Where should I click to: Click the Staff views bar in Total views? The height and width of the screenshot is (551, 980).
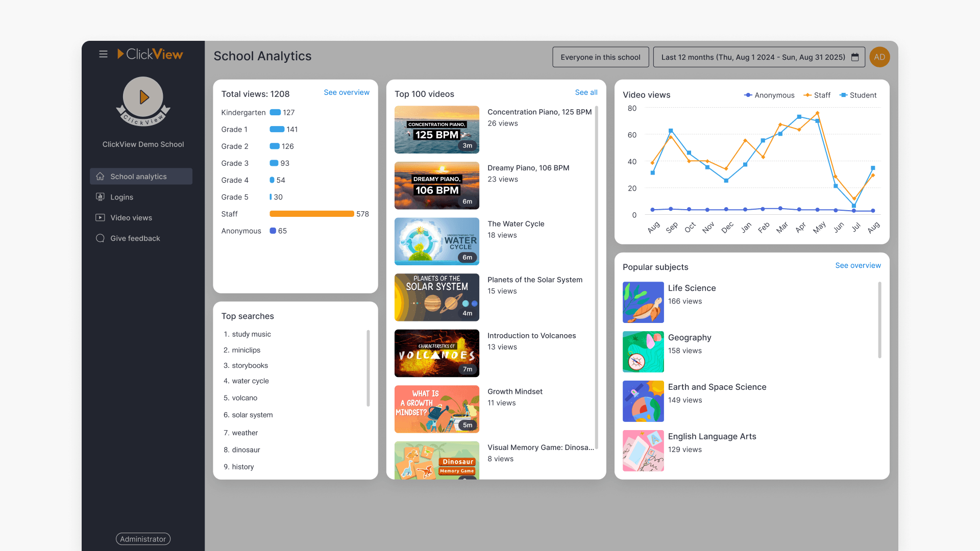(x=311, y=214)
